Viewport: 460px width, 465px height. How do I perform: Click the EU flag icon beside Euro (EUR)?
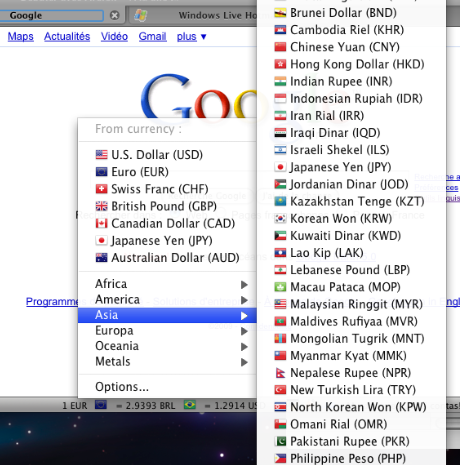tap(101, 172)
